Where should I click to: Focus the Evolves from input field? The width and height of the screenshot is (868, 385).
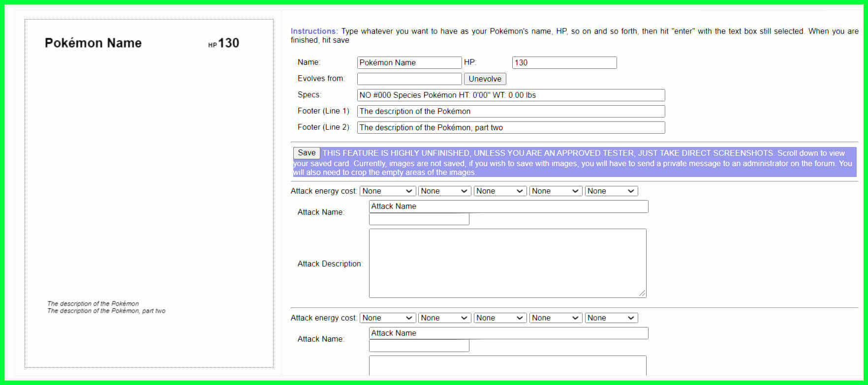coord(409,79)
